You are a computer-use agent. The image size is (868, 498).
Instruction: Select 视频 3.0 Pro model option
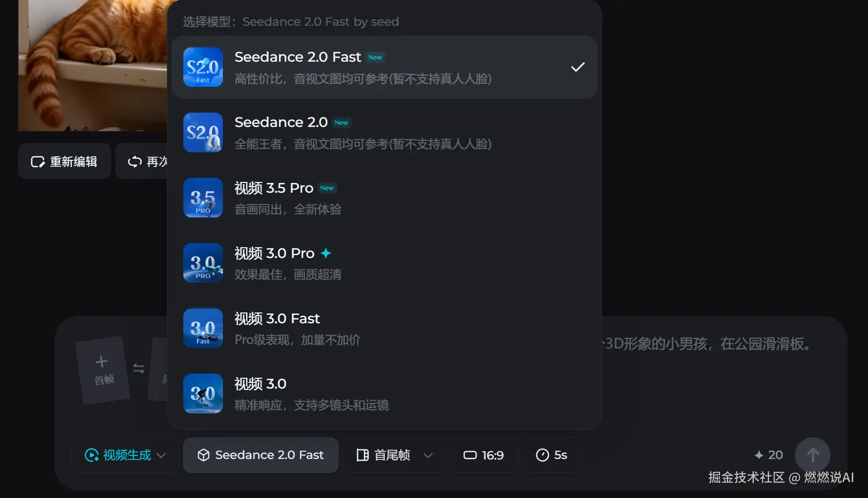click(x=384, y=263)
